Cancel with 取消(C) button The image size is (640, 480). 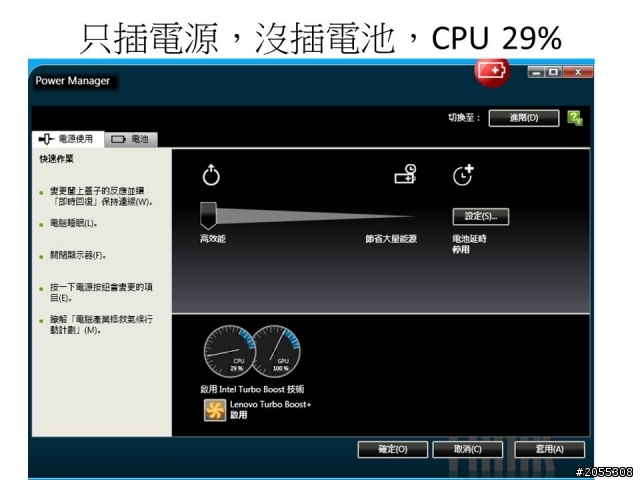pyautogui.click(x=468, y=449)
